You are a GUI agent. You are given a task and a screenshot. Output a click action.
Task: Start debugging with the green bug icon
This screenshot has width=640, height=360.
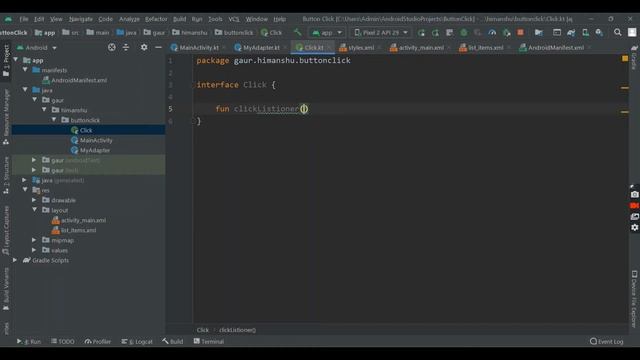464,33
